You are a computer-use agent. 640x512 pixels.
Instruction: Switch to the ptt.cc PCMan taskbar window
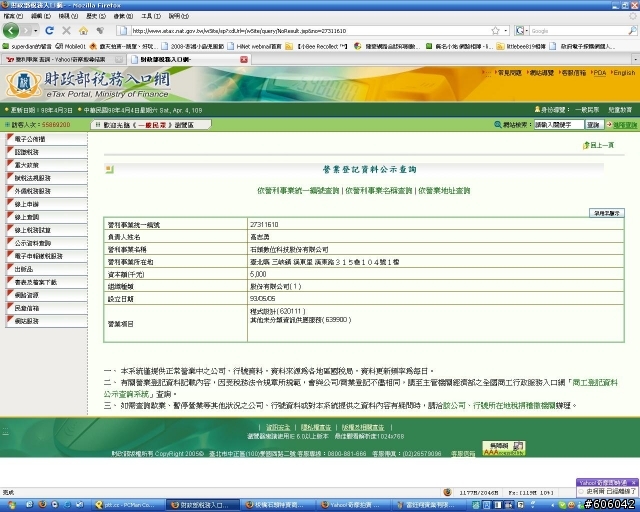(126, 505)
